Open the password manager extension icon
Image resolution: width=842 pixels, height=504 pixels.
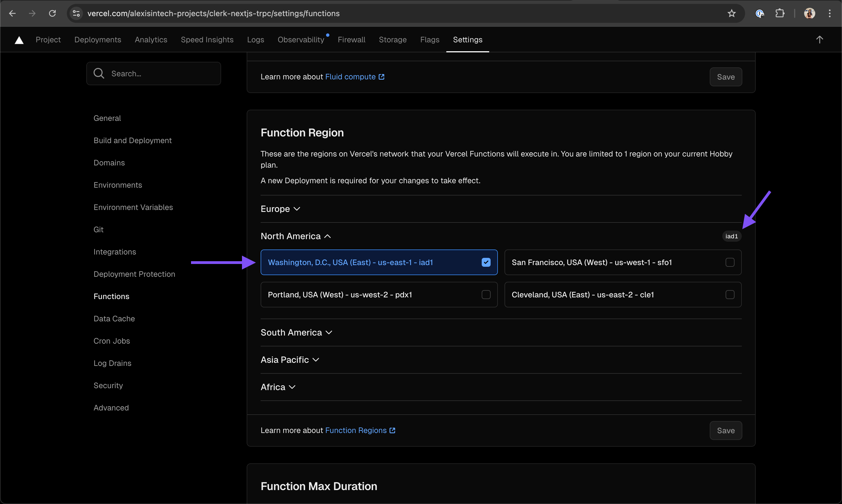click(760, 13)
